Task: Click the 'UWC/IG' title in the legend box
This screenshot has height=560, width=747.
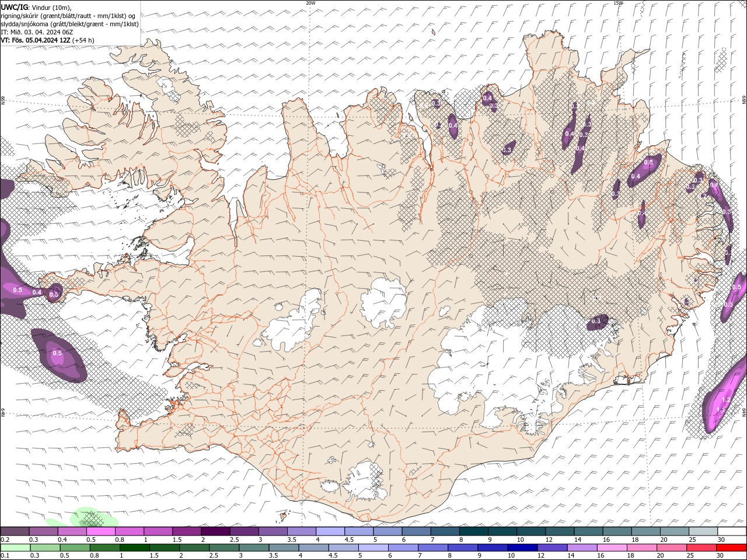Action: 13,7
